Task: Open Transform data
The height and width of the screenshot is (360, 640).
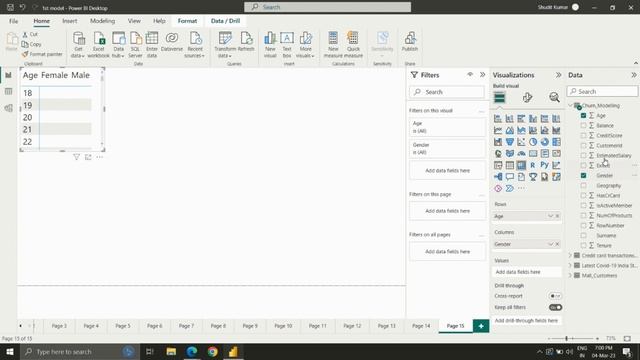Action: tap(225, 45)
